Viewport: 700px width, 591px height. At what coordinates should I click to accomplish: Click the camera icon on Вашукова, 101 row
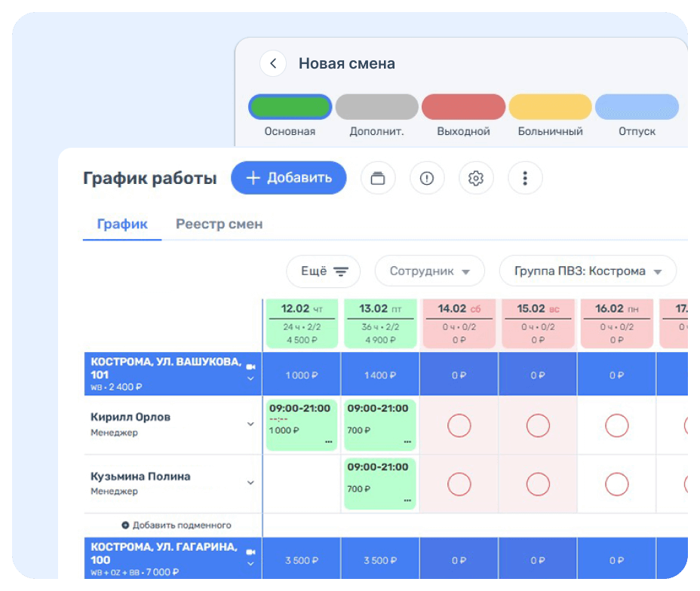point(250,366)
